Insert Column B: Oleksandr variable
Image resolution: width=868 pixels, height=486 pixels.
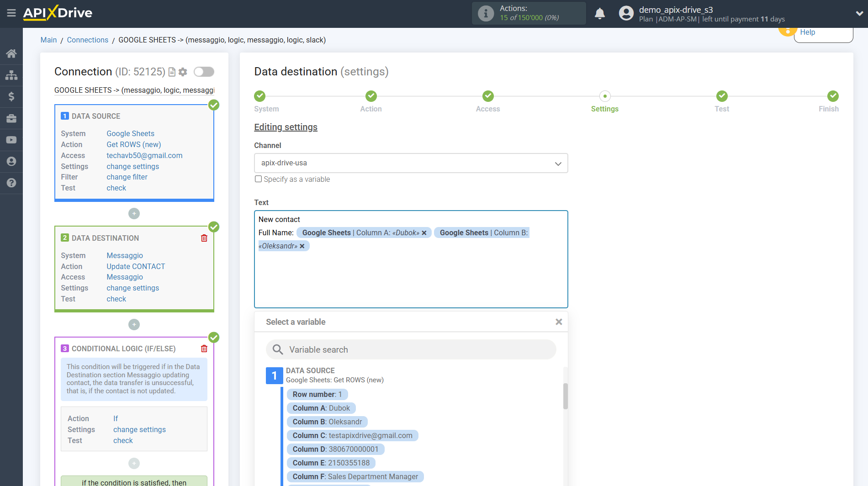point(327,422)
